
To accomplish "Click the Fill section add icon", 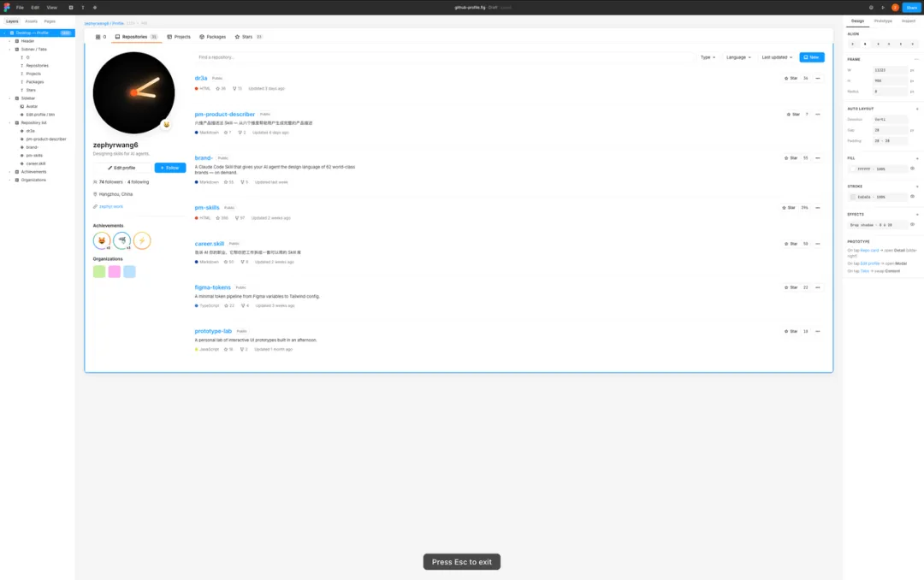I will coord(917,158).
